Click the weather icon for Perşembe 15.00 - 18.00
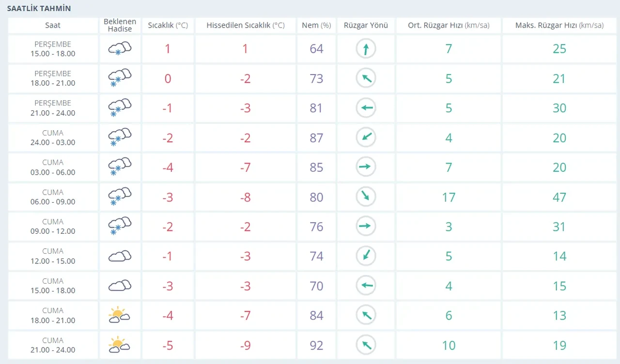This screenshot has height=364, width=620. click(120, 48)
